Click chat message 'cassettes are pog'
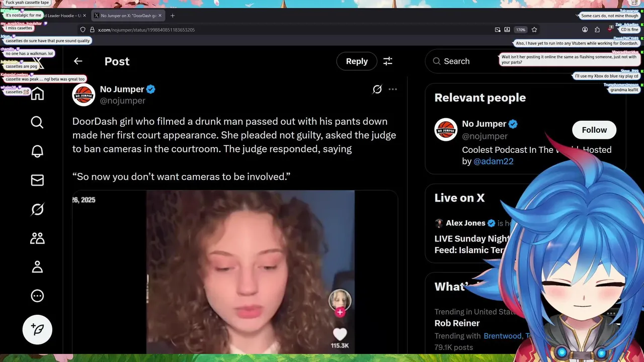This screenshot has width=644, height=362. click(x=21, y=66)
